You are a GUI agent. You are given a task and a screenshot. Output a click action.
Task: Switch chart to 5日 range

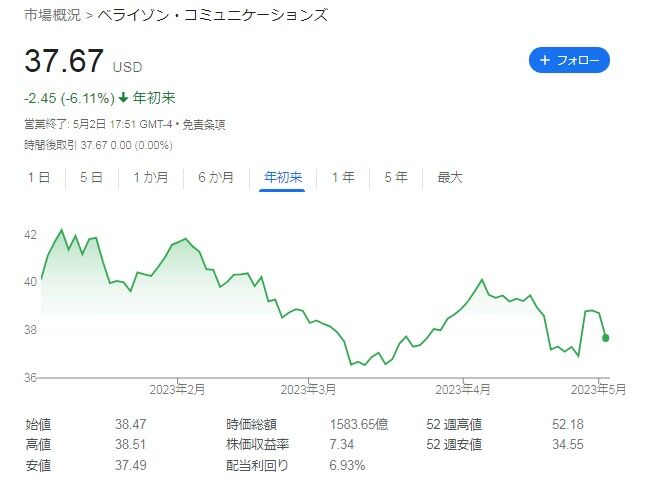[x=91, y=177]
